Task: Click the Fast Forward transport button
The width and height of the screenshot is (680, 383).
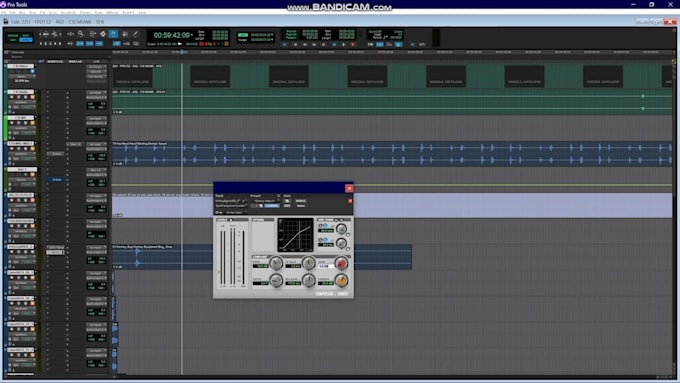Action: (x=314, y=44)
